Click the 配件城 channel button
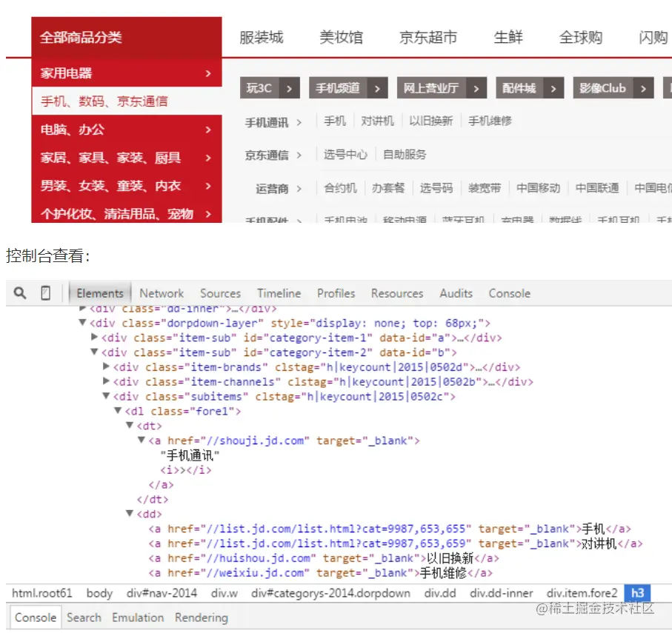The width and height of the screenshot is (672, 633). point(530,88)
